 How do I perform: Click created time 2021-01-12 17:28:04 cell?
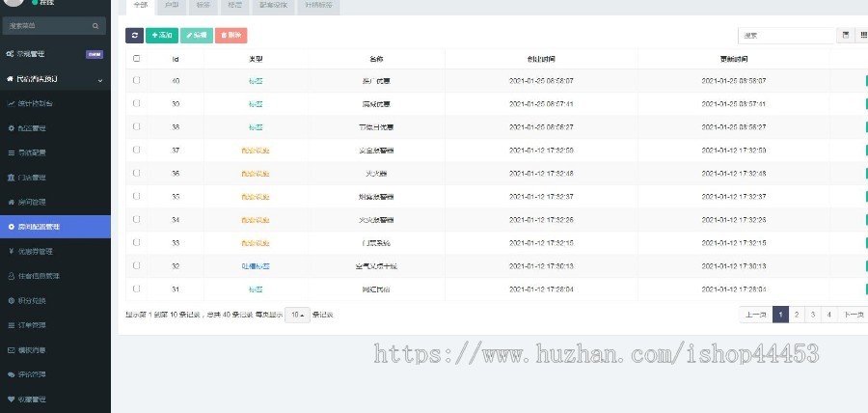[541, 289]
